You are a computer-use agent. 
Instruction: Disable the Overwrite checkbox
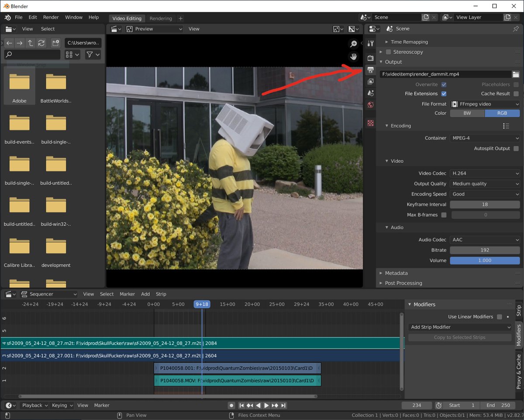[444, 85]
